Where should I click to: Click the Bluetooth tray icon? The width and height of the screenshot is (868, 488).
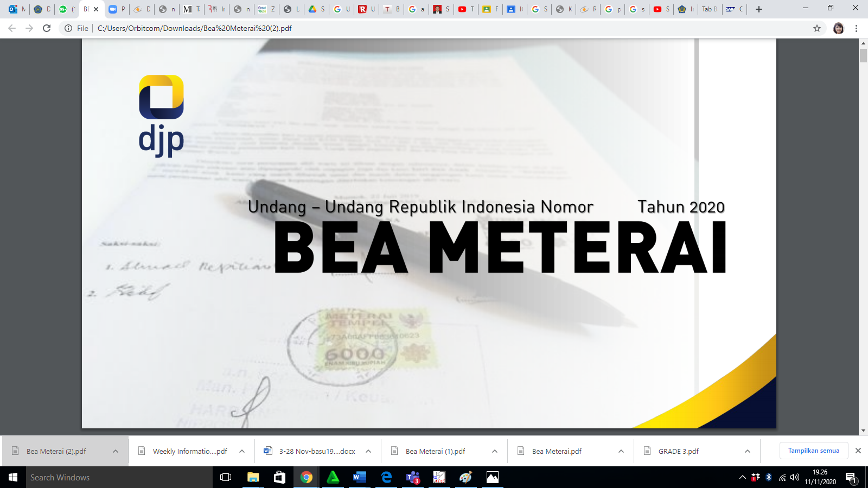pyautogui.click(x=769, y=477)
